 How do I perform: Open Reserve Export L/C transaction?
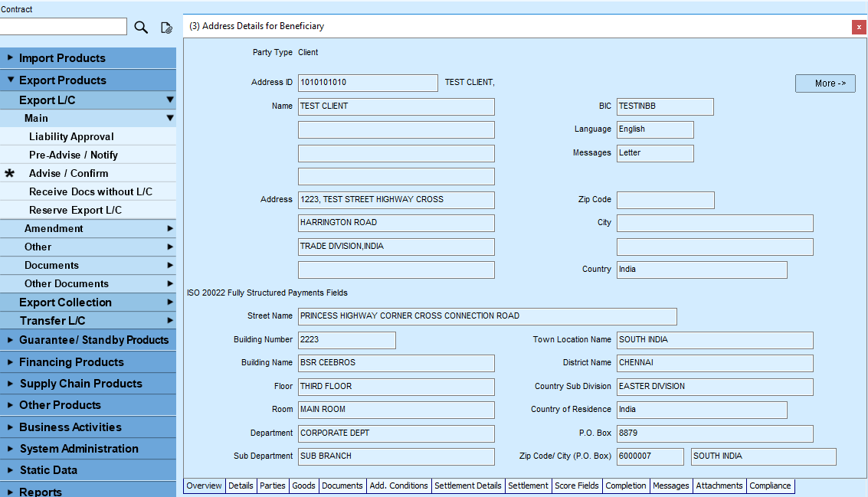coord(88,211)
